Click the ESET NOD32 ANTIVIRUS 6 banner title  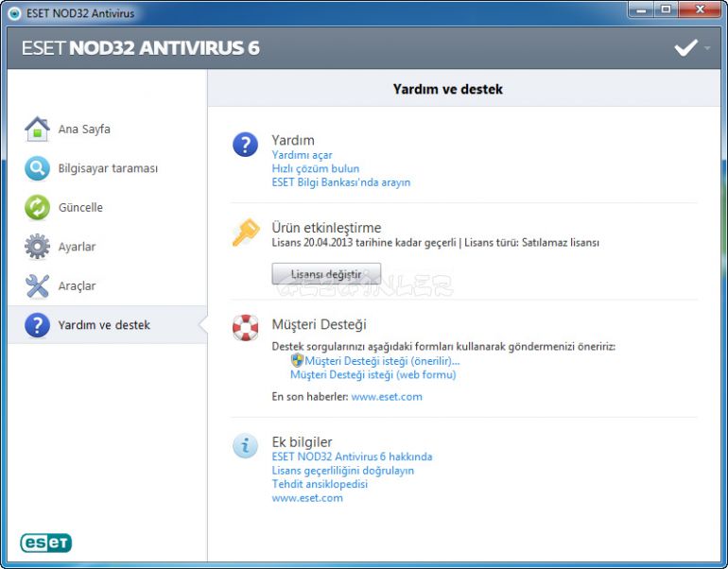(x=140, y=48)
